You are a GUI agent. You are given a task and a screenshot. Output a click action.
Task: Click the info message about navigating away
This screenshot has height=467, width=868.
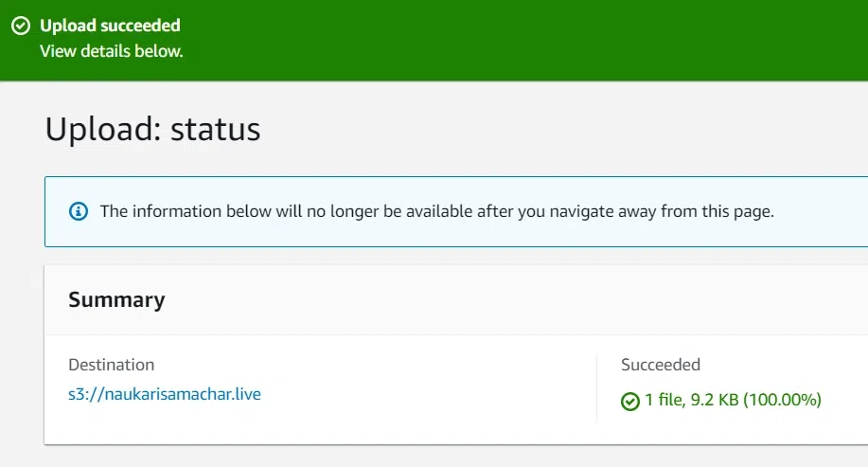(436, 211)
